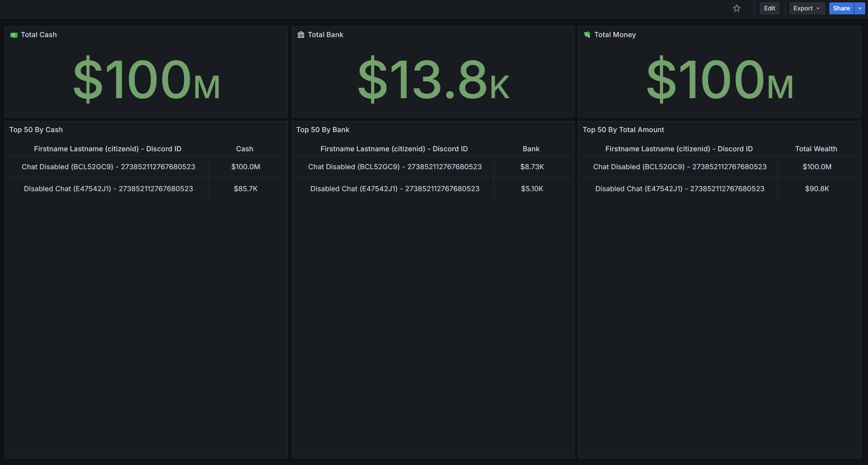This screenshot has height=465, width=868.
Task: Select the $8.73K bank value cell
Action: 532,167
